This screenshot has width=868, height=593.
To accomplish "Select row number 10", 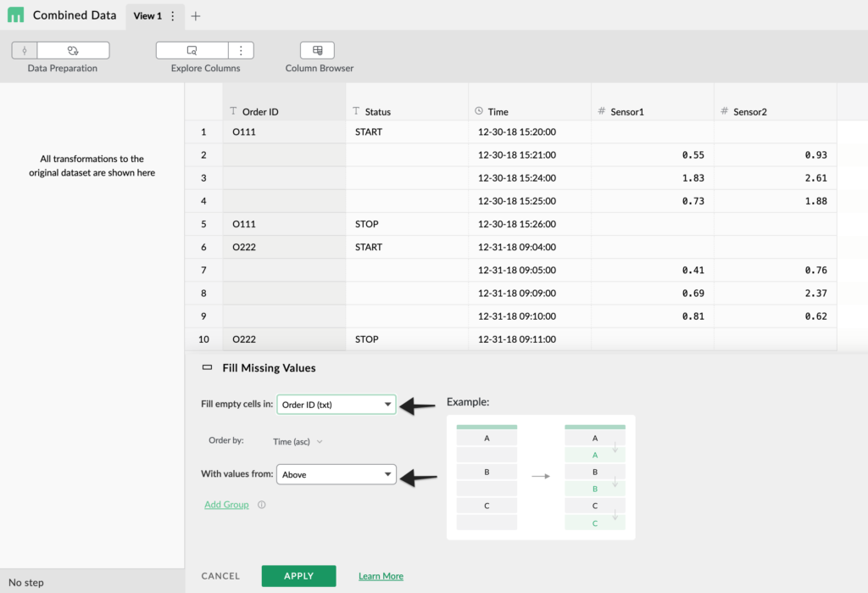I will 203,339.
